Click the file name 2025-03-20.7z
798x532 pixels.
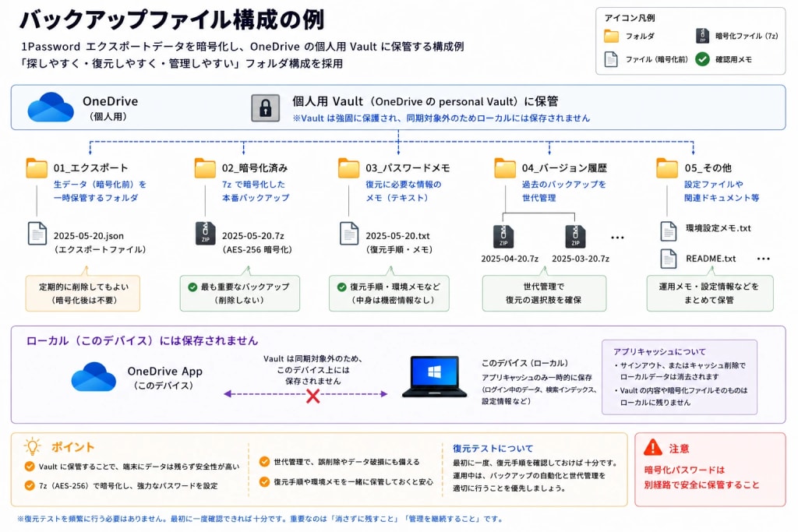[x=580, y=259]
